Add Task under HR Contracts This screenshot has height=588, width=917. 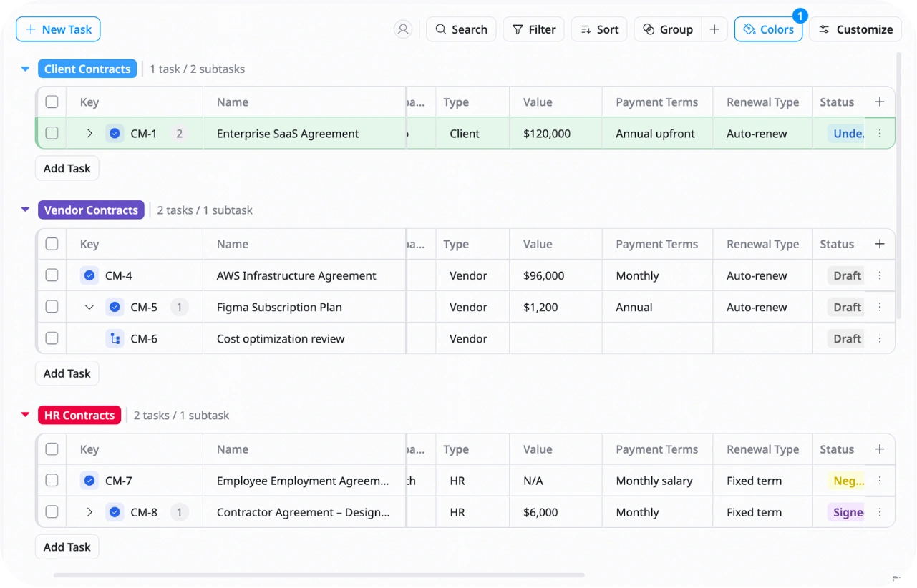(67, 547)
